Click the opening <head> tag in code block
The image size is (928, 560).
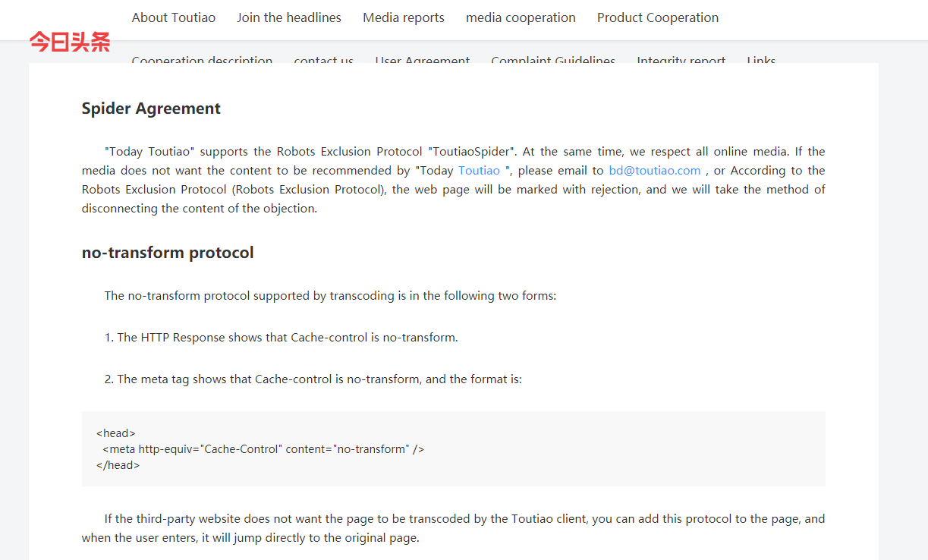116,433
